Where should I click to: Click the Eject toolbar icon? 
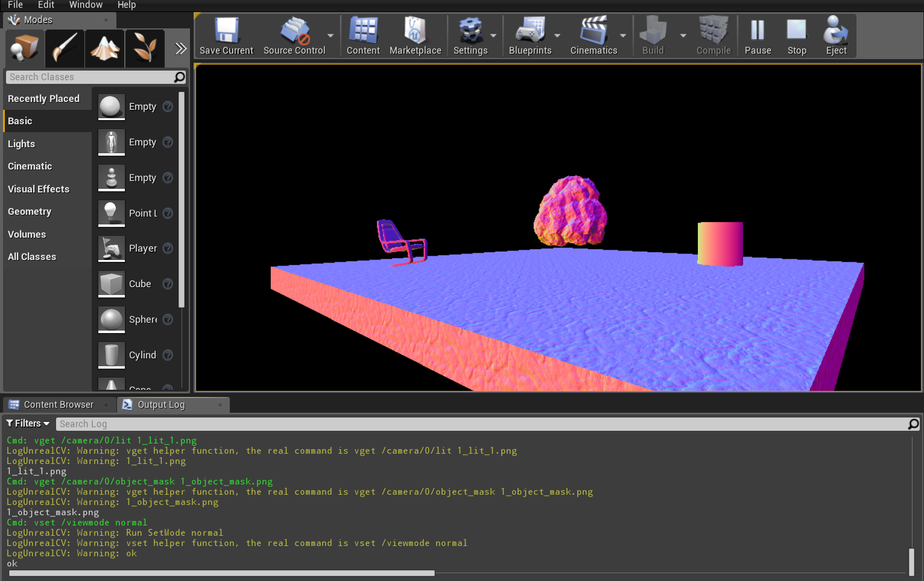(836, 35)
